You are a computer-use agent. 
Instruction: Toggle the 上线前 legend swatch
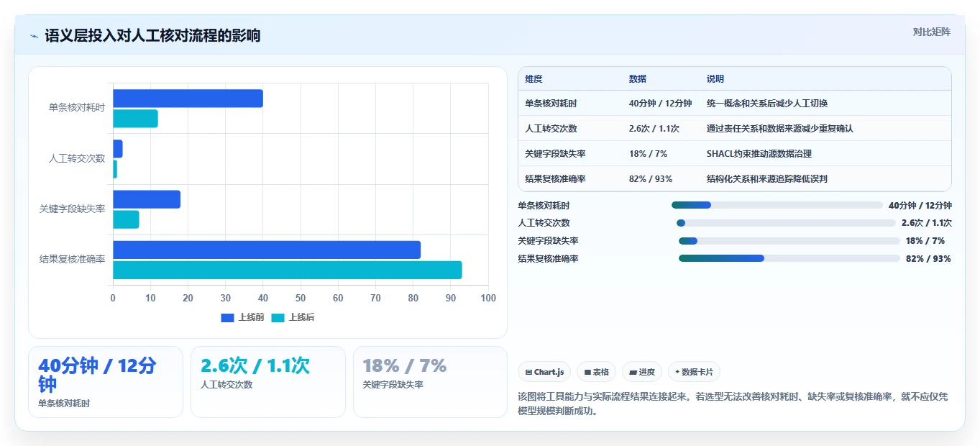click(227, 317)
